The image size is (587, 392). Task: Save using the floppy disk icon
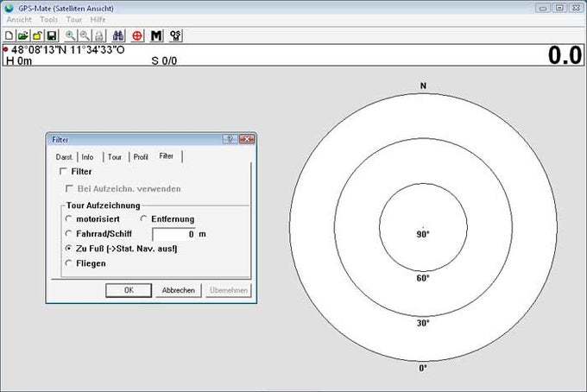(52, 36)
